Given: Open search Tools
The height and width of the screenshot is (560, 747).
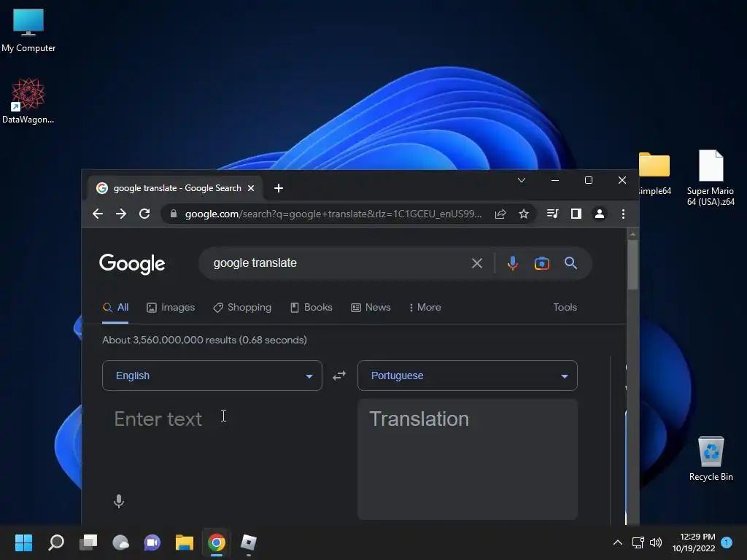Looking at the screenshot, I should click(565, 308).
